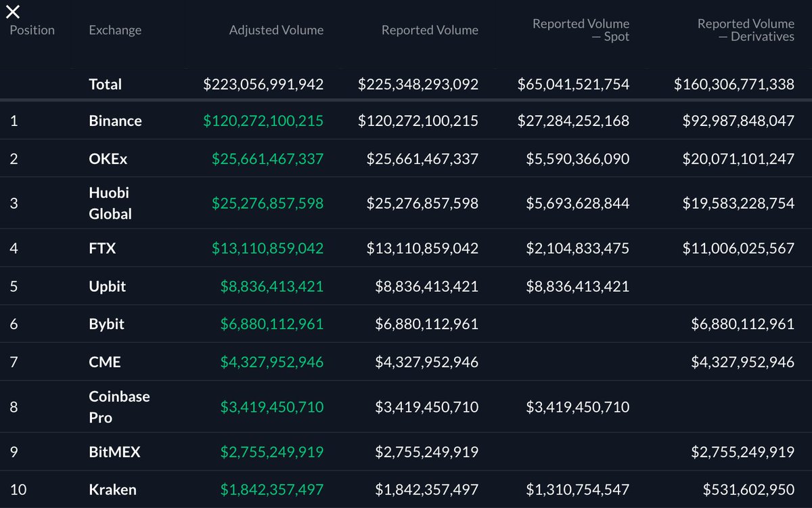Screen dimensions: 812x508
Task: Open the CME exchange entry
Action: (x=104, y=362)
